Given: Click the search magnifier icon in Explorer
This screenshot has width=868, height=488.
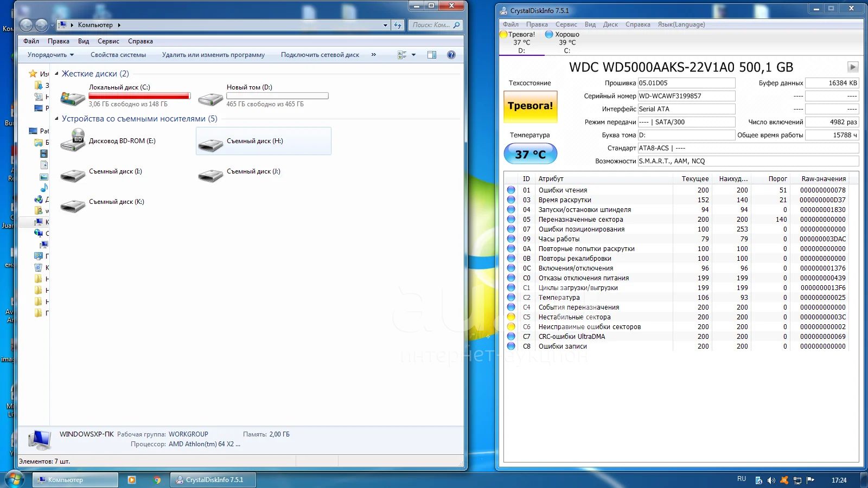Looking at the screenshot, I should 456,25.
